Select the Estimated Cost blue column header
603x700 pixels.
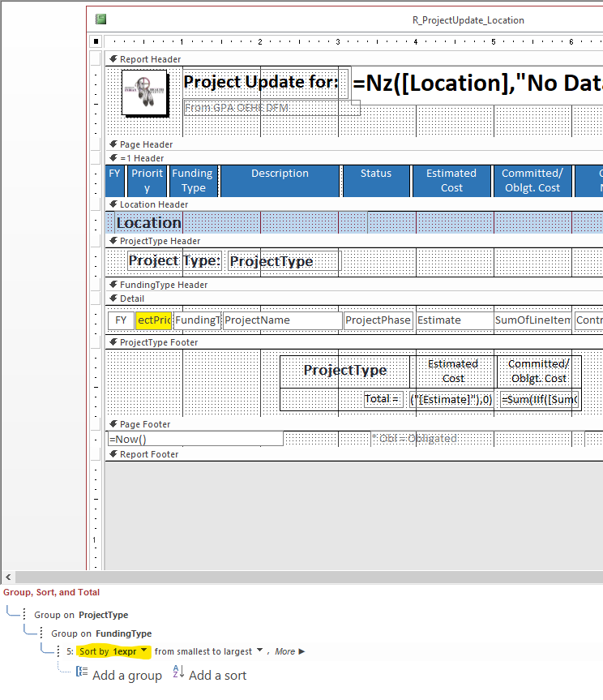coord(451,181)
